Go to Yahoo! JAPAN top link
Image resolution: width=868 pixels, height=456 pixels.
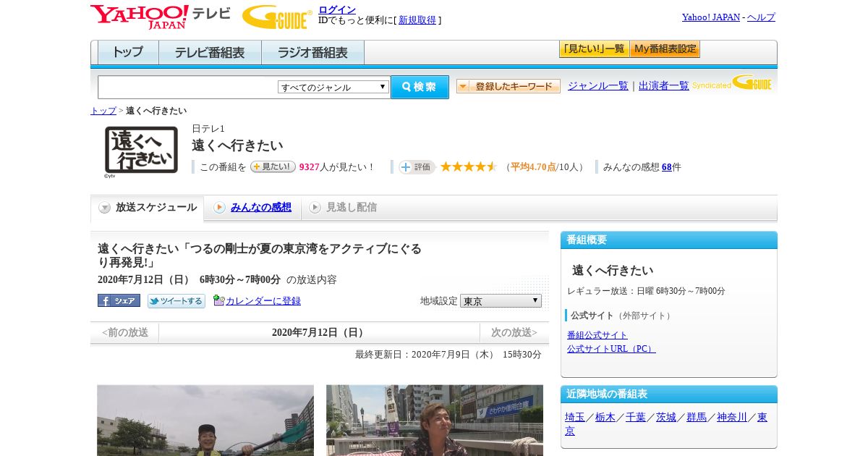click(x=710, y=17)
